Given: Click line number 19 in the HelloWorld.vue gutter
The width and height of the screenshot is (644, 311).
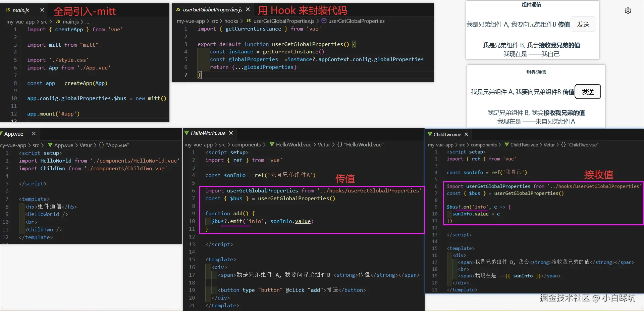Looking at the screenshot, I should click(192, 290).
